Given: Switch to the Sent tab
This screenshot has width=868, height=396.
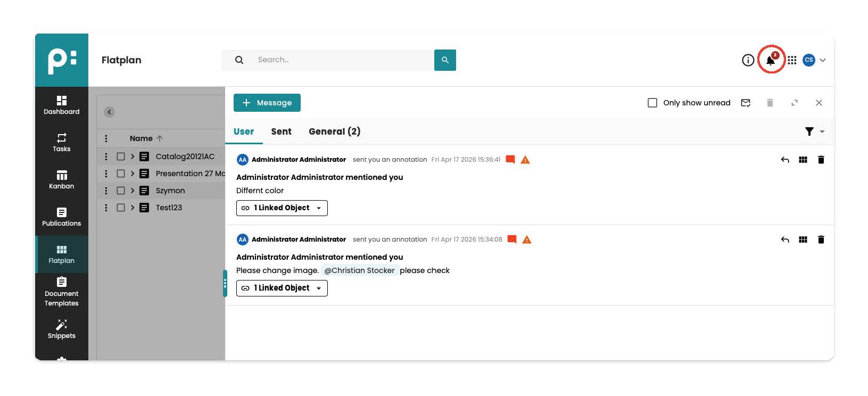Looking at the screenshot, I should 281,131.
